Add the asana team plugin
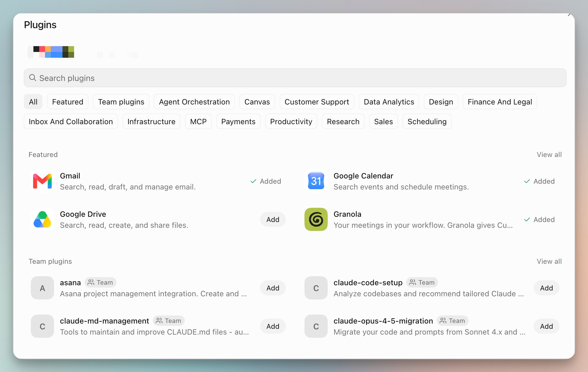588x372 pixels. [273, 288]
